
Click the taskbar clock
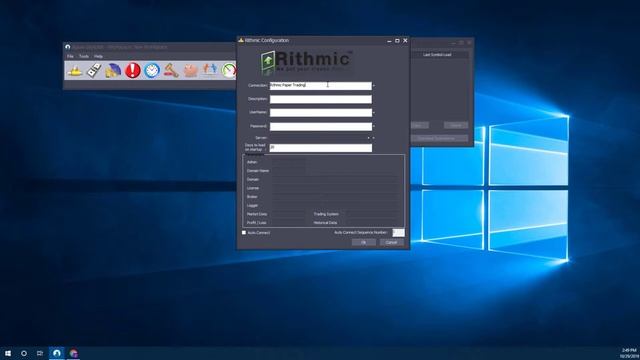coord(629,353)
